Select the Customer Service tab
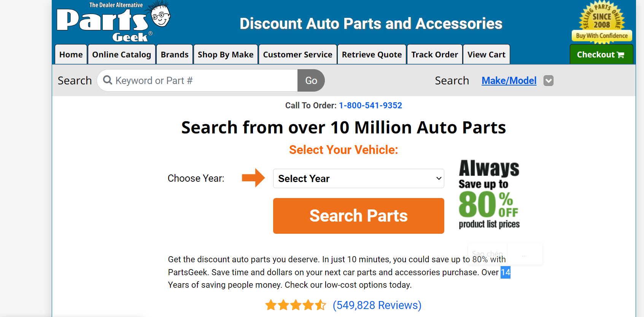The height and width of the screenshot is (317, 644). pos(298,54)
